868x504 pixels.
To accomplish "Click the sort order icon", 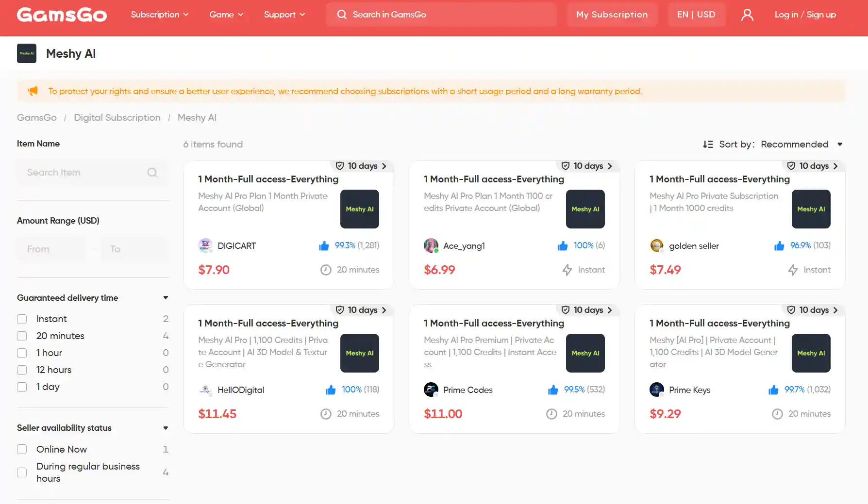I will point(708,144).
